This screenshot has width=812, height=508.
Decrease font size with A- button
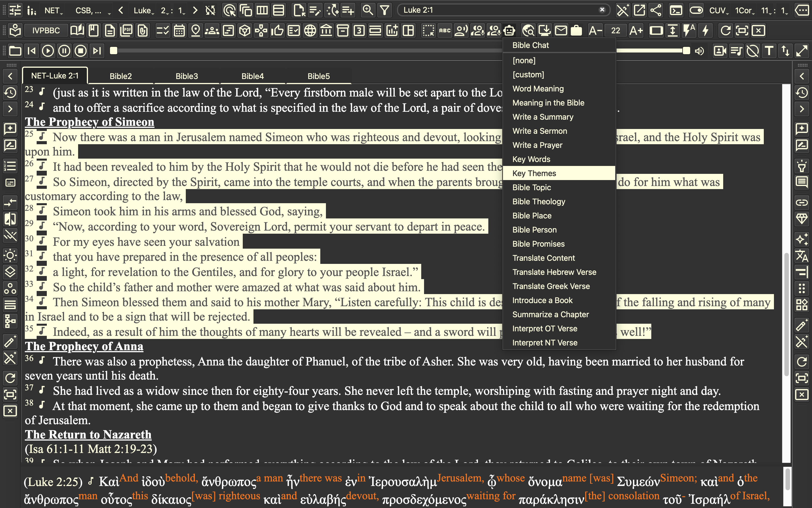point(595,30)
